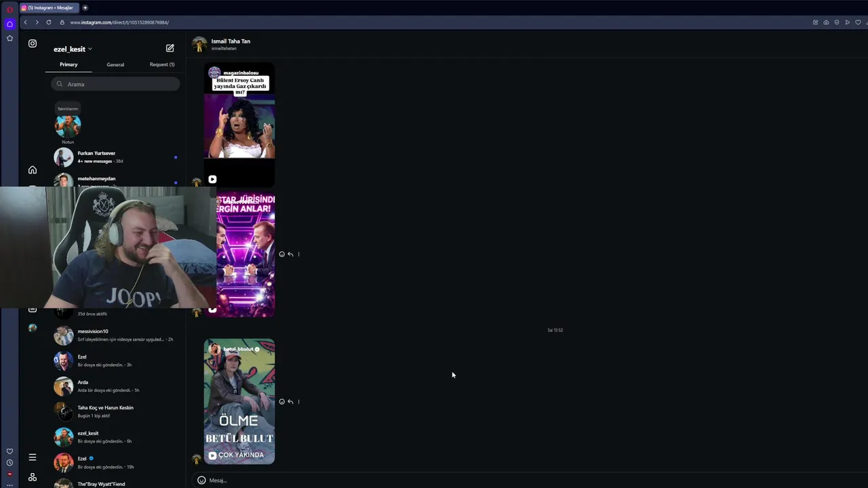Select the Instagram Mesajlar browser tab

click(x=50, y=7)
